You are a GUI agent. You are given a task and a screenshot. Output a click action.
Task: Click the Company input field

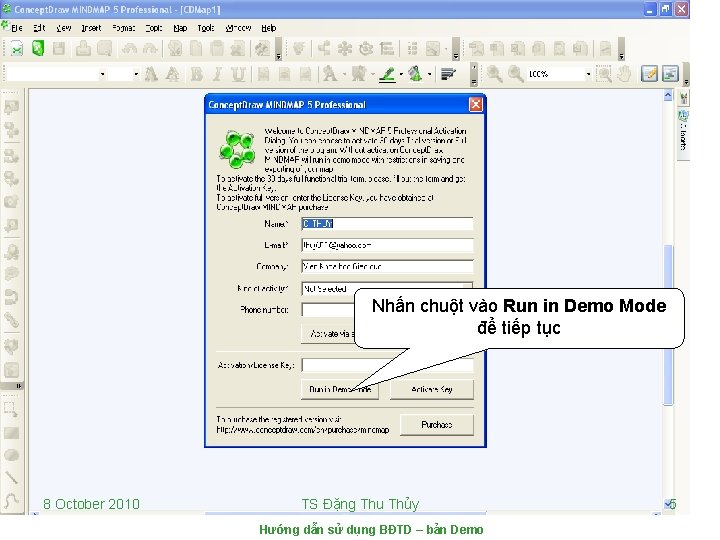pos(387,266)
